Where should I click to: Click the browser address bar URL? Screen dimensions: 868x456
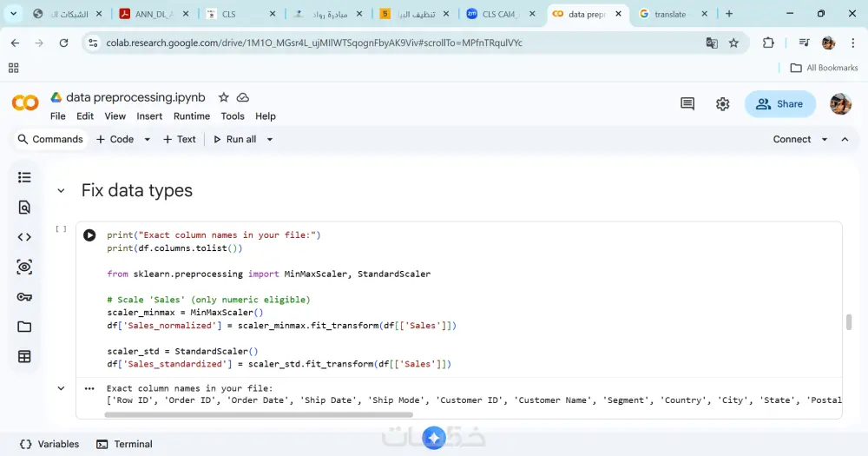coord(314,43)
